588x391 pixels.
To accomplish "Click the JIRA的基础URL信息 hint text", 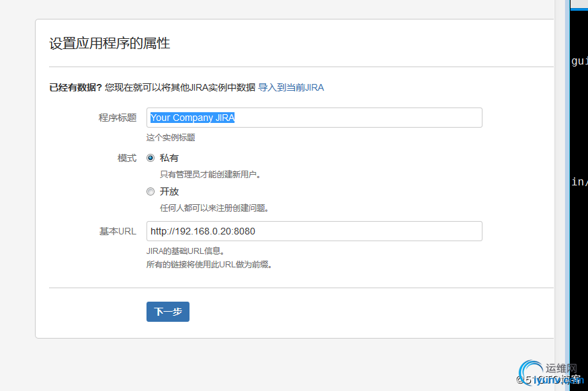I will pos(185,251).
